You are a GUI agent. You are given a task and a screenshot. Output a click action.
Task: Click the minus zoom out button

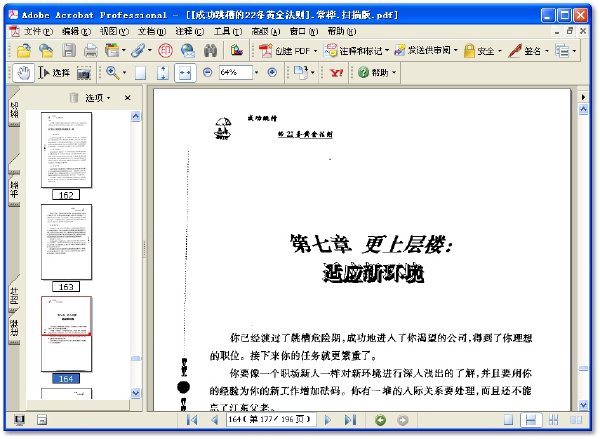(207, 72)
